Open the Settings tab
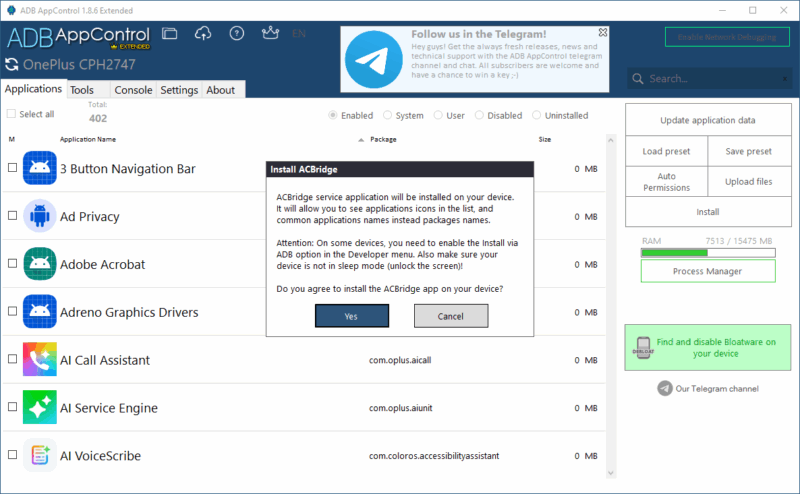800x494 pixels. pos(179,90)
